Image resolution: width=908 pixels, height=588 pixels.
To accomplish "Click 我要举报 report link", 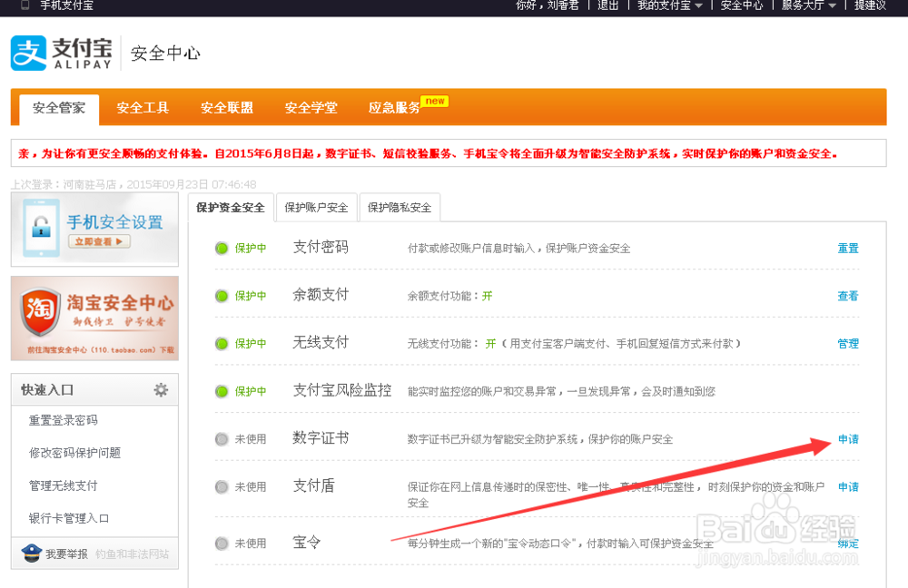I will tap(66, 554).
